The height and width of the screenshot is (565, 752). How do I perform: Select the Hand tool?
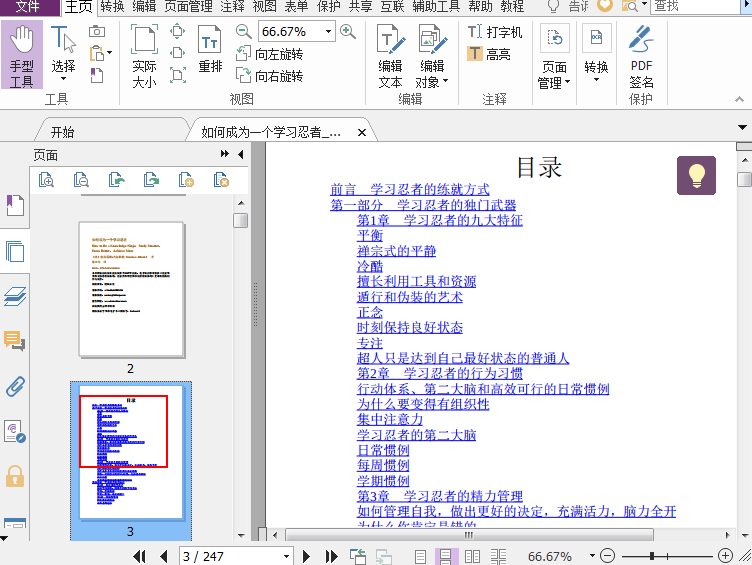[x=22, y=55]
